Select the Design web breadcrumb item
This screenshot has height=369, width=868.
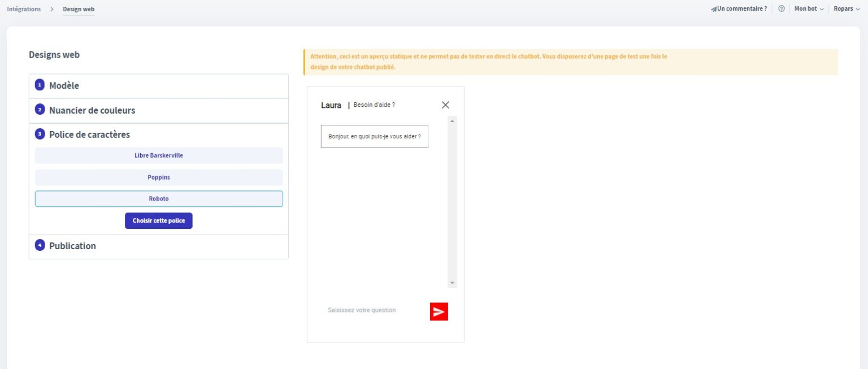point(79,8)
